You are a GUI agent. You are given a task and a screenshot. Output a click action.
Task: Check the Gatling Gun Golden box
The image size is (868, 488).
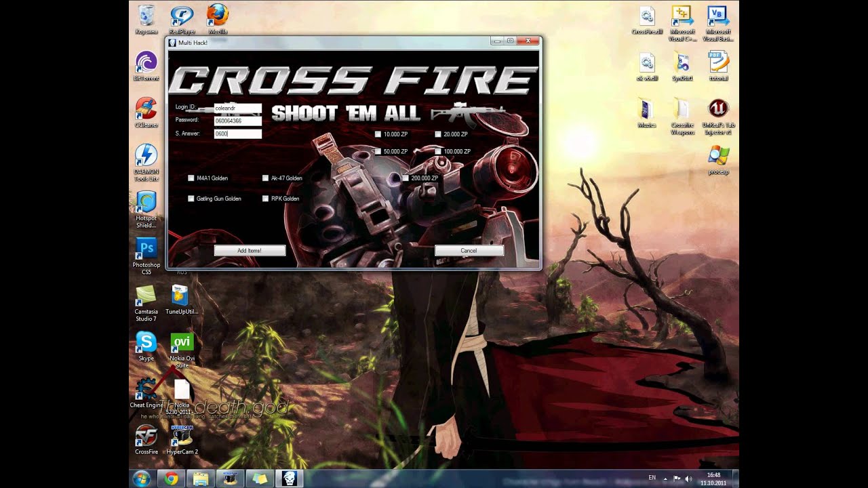(191, 199)
